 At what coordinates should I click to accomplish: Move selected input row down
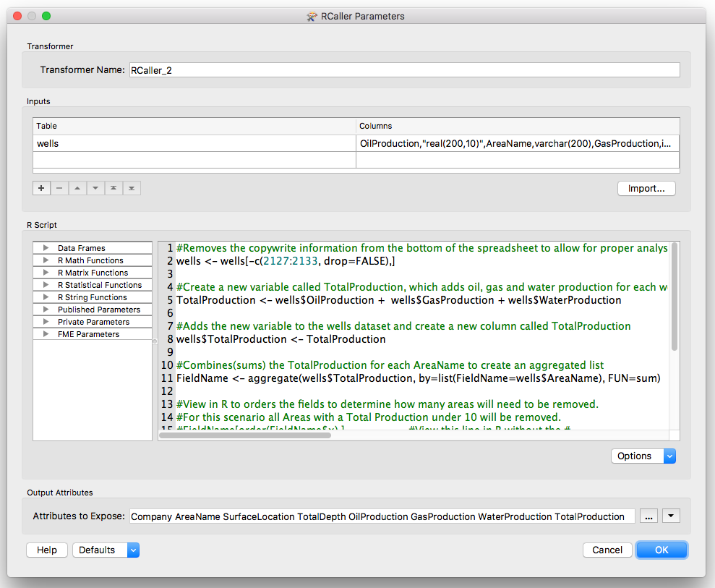95,188
